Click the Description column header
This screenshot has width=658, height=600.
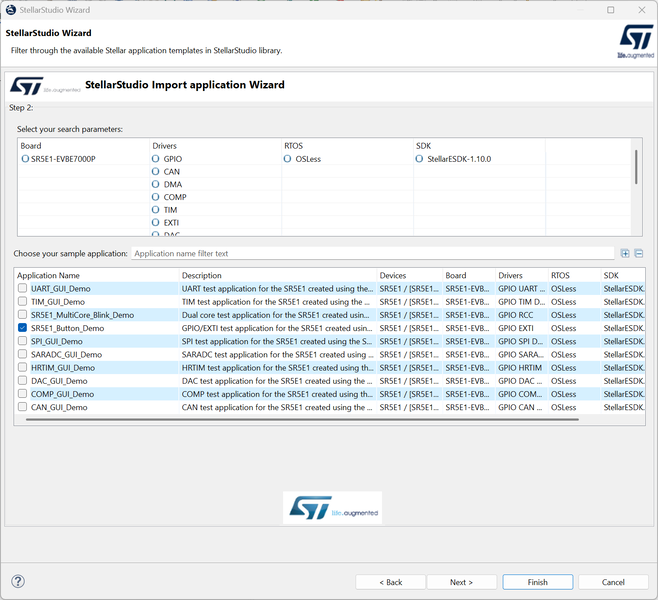(x=278, y=275)
